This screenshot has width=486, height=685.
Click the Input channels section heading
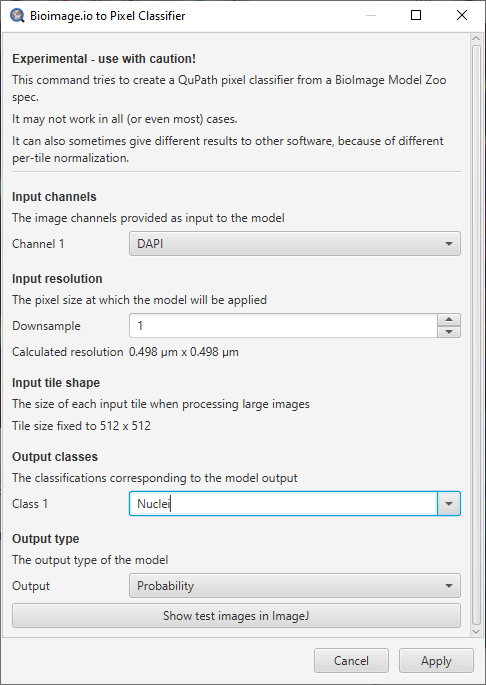point(54,197)
